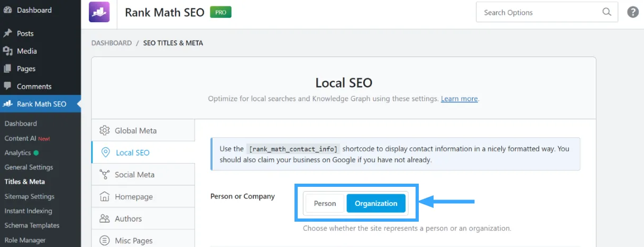Open the Global Meta tab

coord(143,130)
